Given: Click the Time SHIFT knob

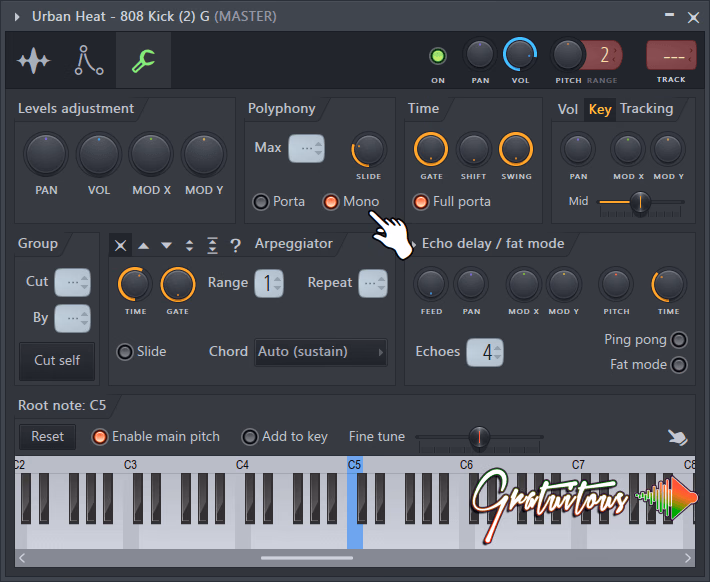Looking at the screenshot, I should coord(473,149).
